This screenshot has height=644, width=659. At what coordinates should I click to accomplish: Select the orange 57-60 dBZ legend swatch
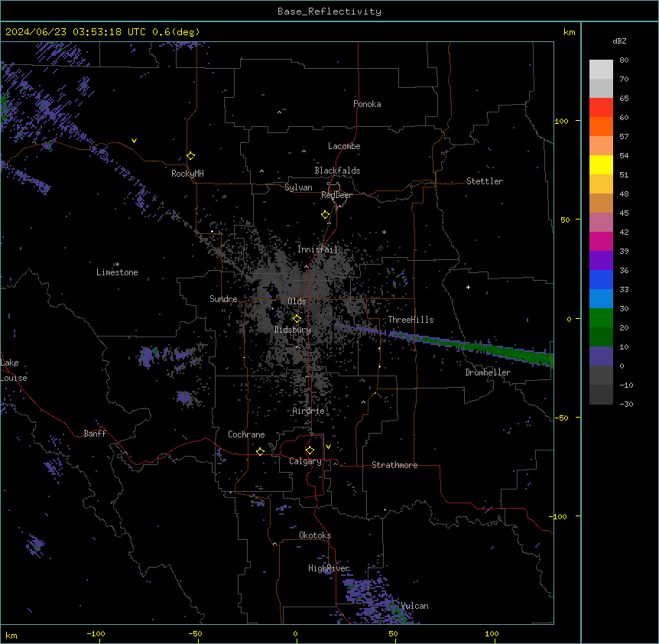pyautogui.click(x=601, y=126)
